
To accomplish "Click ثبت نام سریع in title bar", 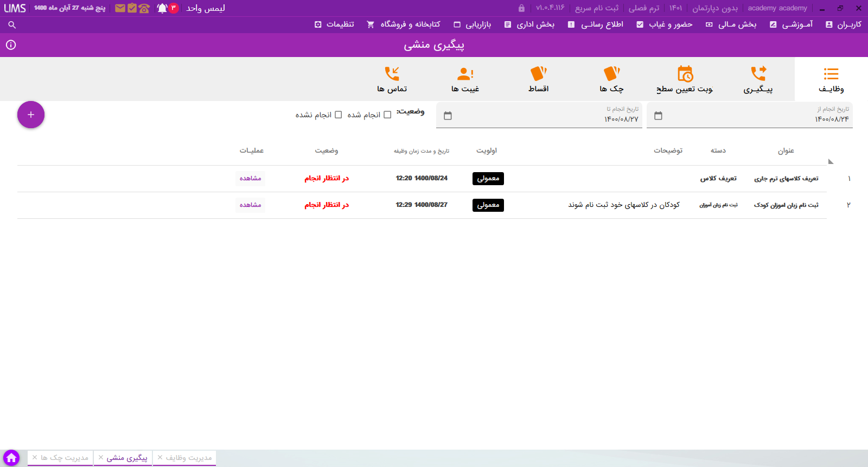I will pos(597,8).
